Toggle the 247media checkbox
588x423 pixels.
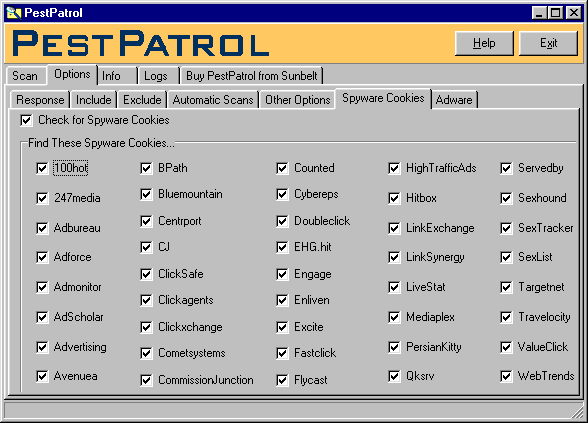42,198
